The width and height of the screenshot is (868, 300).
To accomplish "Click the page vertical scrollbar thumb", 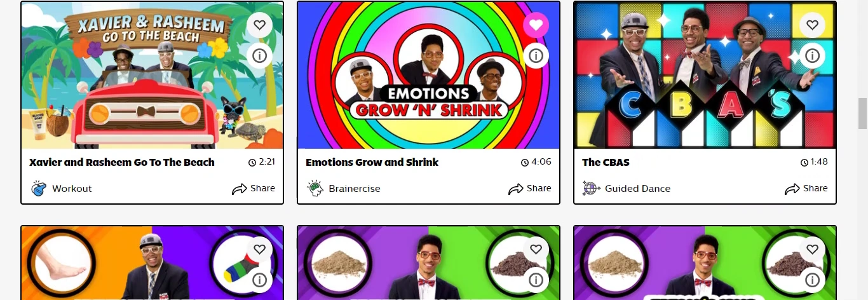I will (x=862, y=114).
